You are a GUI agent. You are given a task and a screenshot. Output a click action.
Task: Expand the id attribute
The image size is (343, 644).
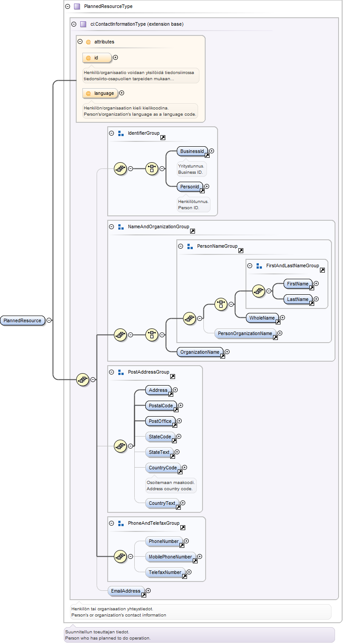point(116,58)
